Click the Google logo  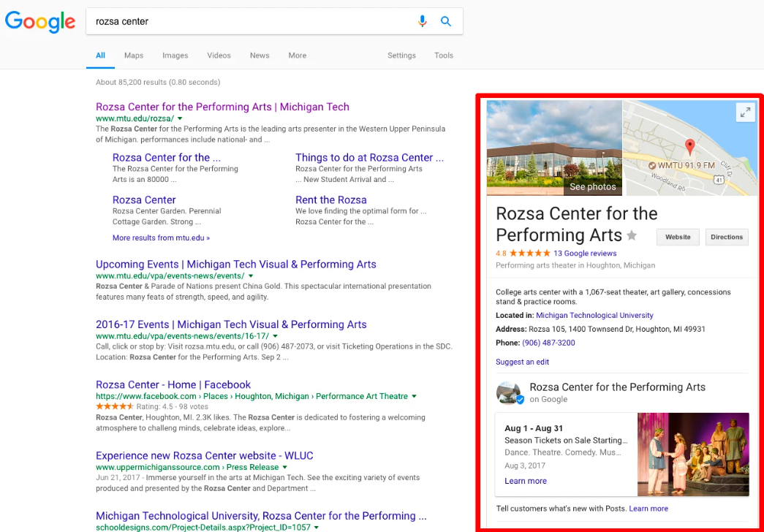[x=40, y=21]
